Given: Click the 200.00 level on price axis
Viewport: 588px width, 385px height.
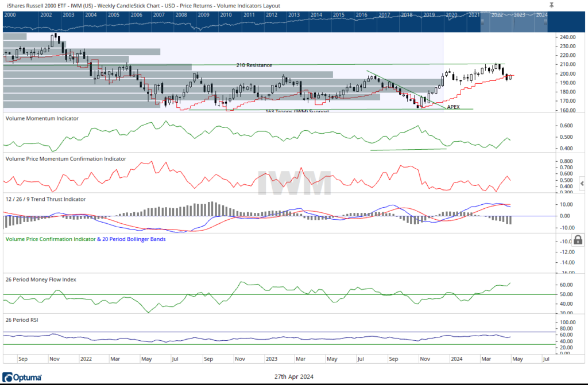Looking at the screenshot, I should [567, 73].
